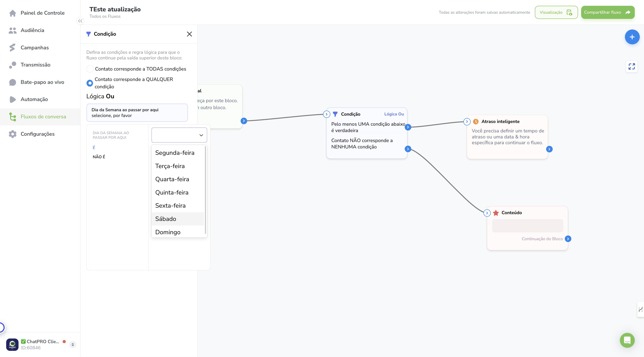Image resolution: width=644 pixels, height=357 pixels.
Task: Open the account switcher arrows
Action: pos(72,344)
